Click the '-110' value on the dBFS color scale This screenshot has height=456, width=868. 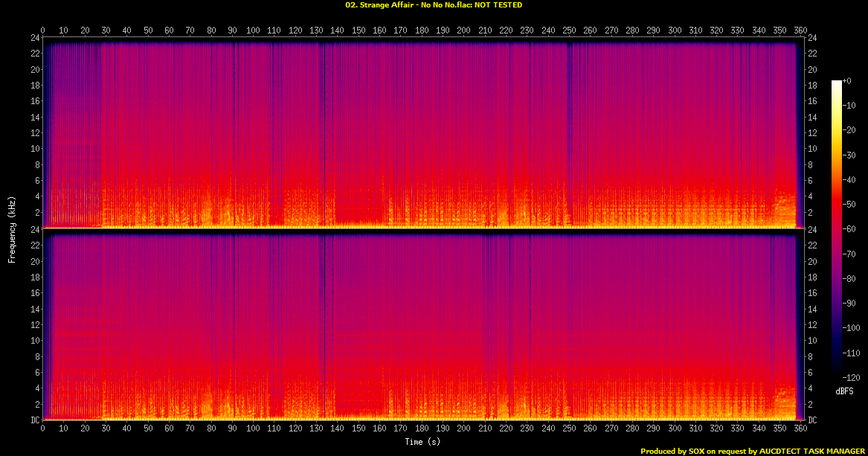(x=852, y=353)
